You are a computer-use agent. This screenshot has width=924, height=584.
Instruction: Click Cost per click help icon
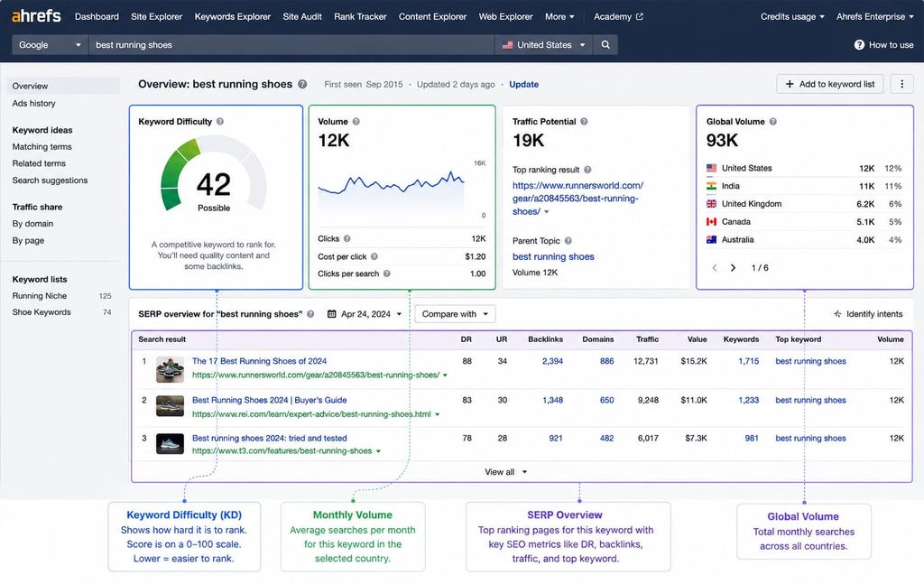click(374, 256)
